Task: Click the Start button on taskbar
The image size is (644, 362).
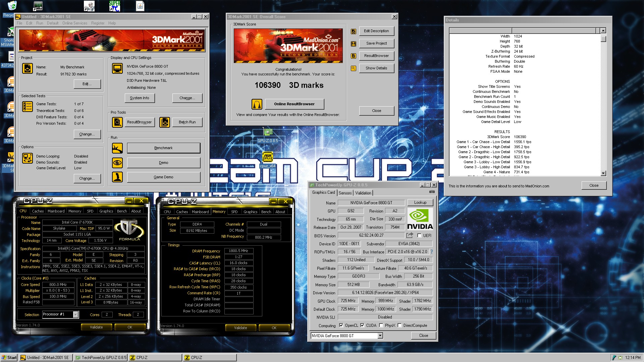Action: point(9,358)
